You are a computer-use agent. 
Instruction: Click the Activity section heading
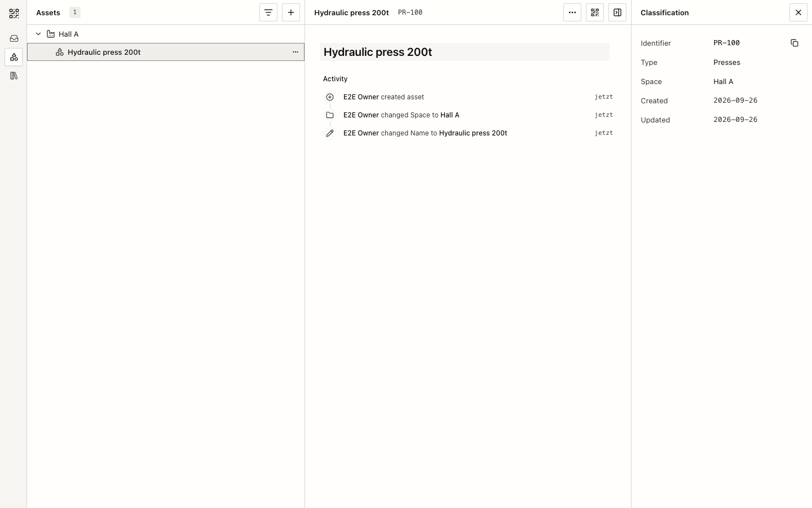[336, 79]
